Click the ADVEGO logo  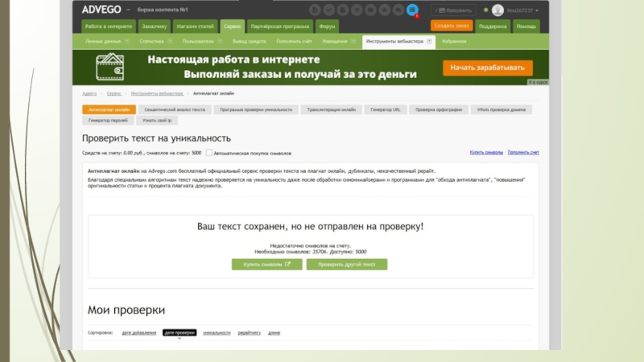101,10
